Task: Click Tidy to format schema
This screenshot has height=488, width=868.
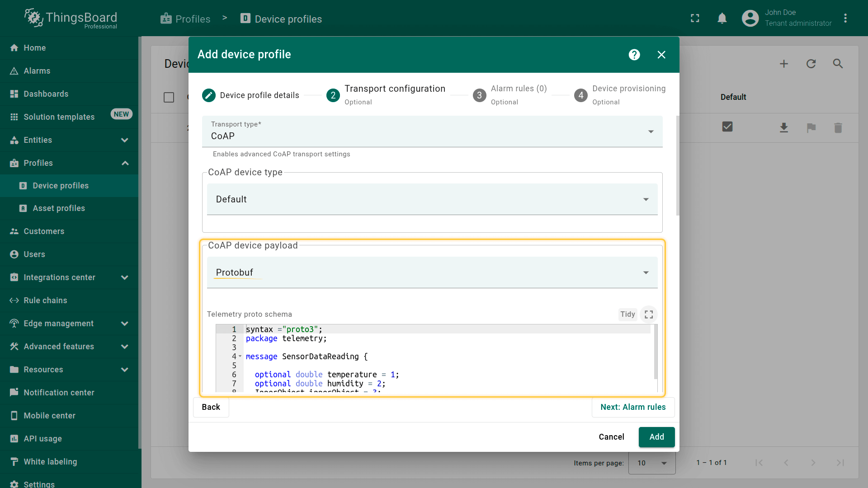Action: [x=627, y=314]
